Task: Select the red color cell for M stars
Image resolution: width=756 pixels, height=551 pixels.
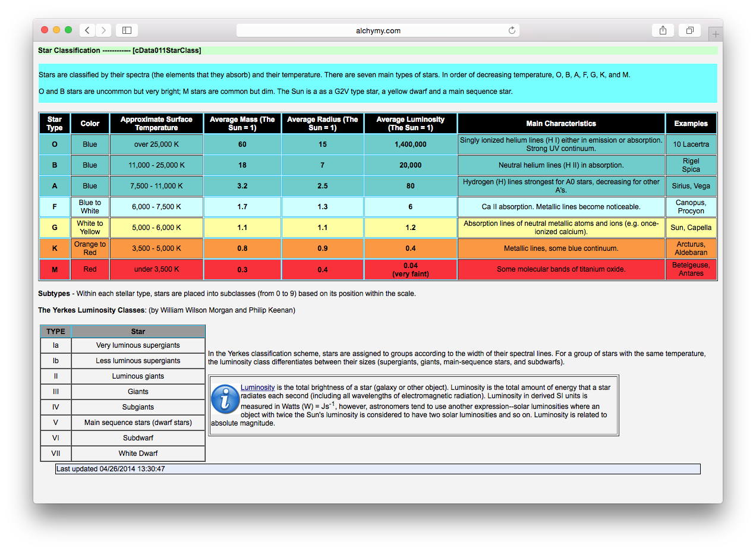Action: pyautogui.click(x=90, y=269)
